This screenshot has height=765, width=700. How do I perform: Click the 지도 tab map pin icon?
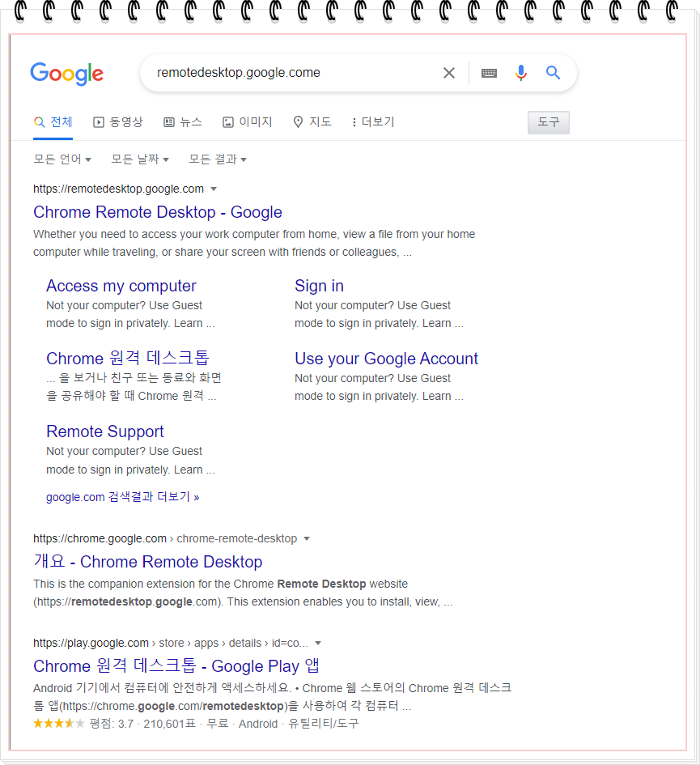[298, 122]
